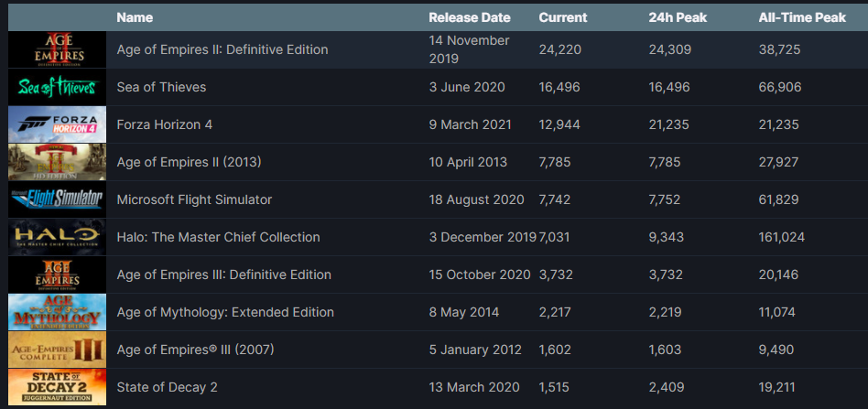
Task: Select 24h peak value 24,309
Action: click(x=670, y=49)
